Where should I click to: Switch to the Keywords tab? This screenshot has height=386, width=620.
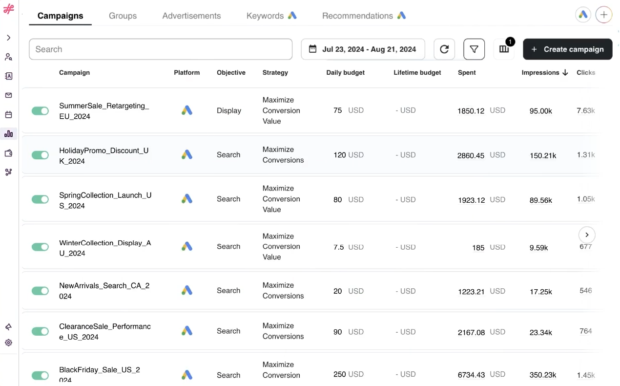click(271, 16)
